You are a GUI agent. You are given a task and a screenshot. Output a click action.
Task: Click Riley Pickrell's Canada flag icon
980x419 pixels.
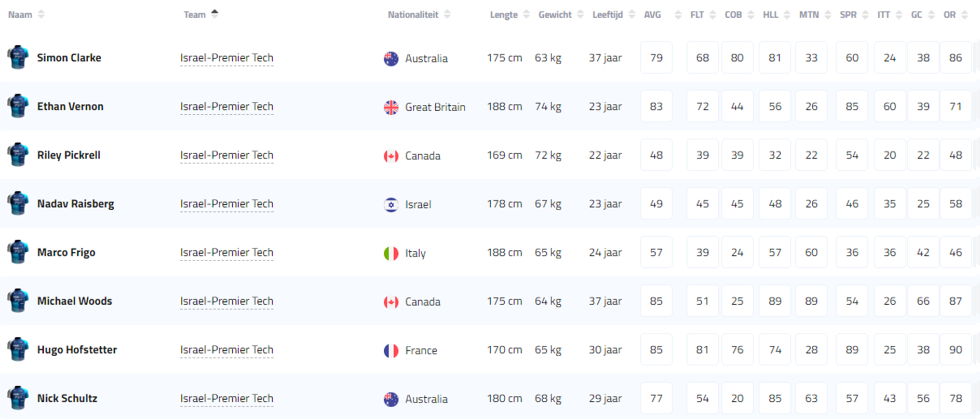coord(391,156)
